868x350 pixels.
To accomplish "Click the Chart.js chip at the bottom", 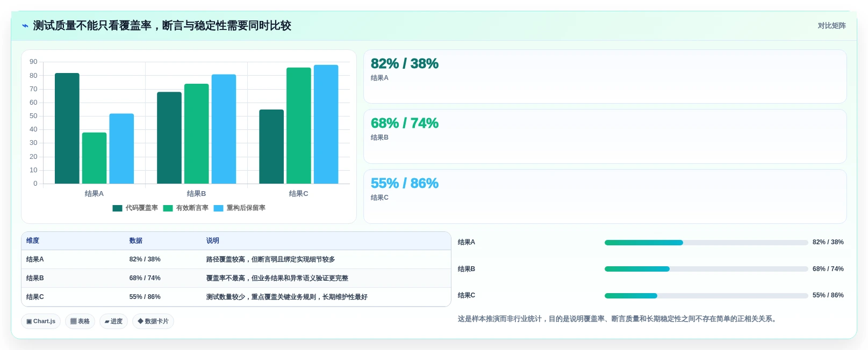I will [41, 322].
